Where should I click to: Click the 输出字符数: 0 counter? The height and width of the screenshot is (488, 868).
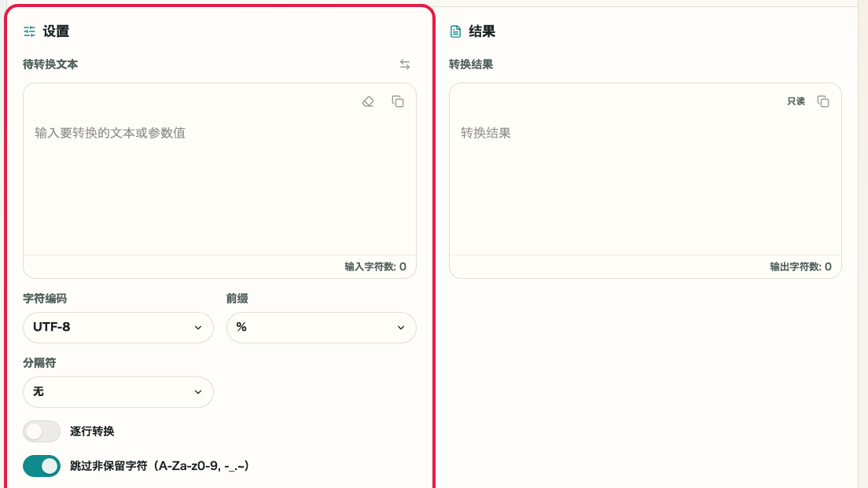coord(800,266)
